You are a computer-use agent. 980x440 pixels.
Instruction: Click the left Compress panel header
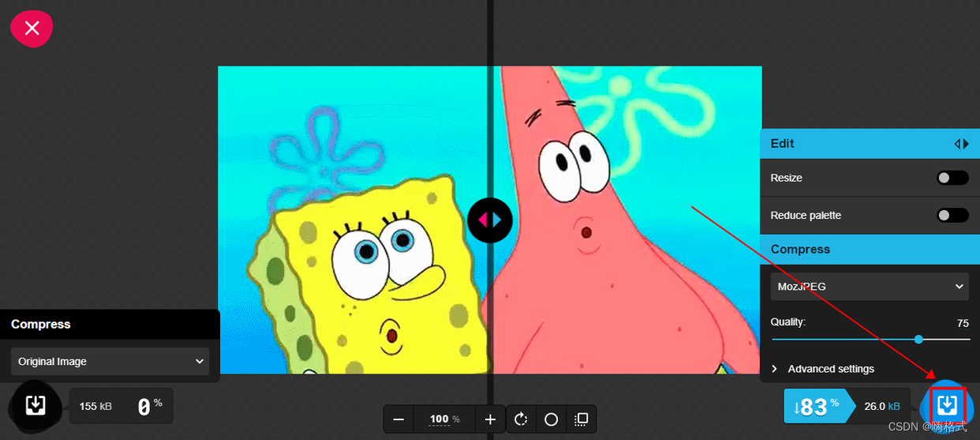point(110,325)
